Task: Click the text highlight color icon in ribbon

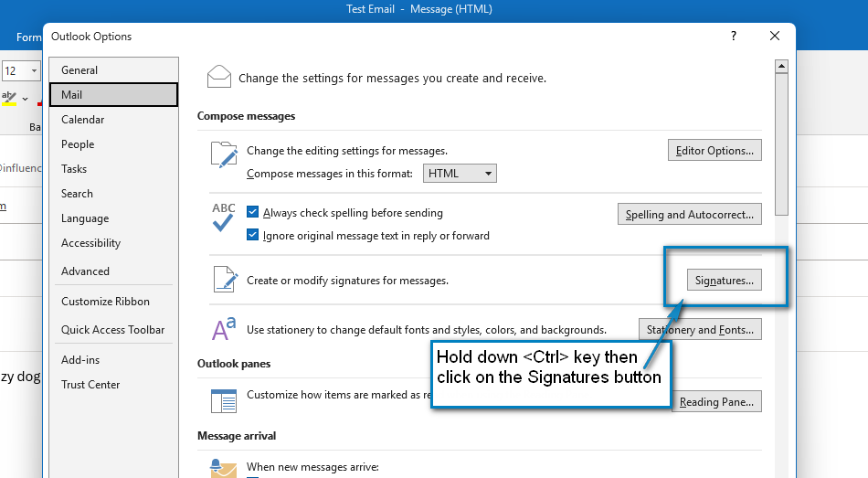Action: coord(9,99)
